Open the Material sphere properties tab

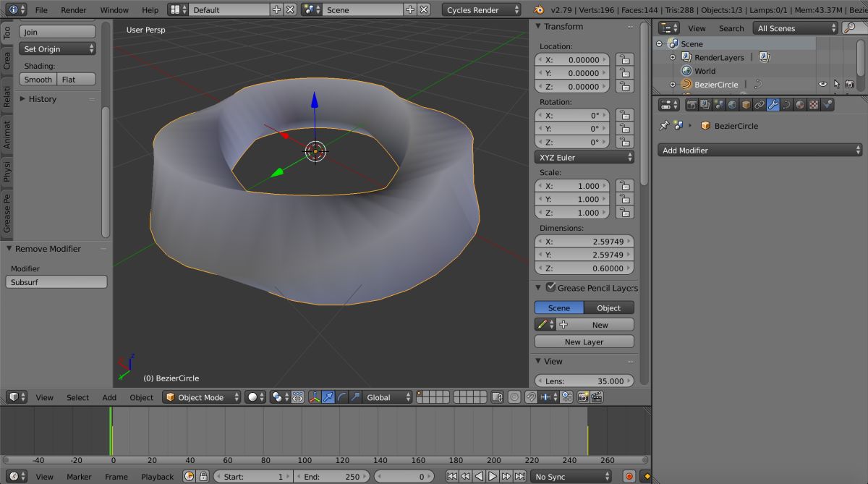tap(800, 105)
